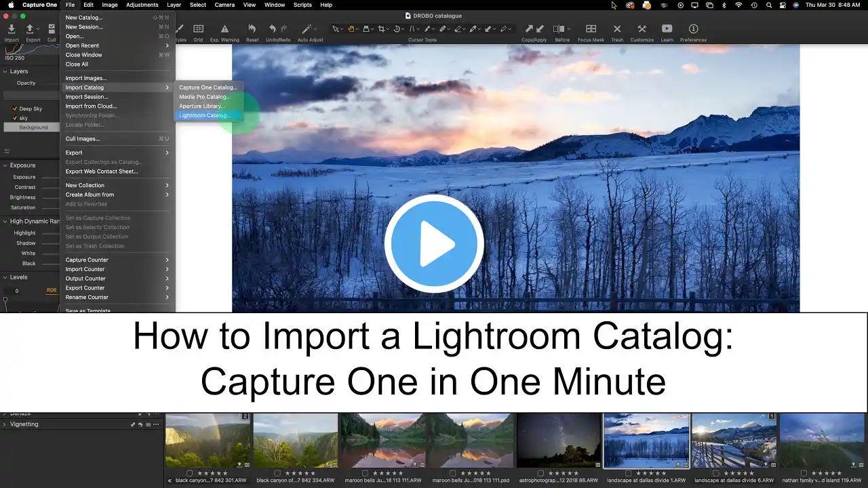Open the Learn icon
868x488 pixels.
[667, 29]
